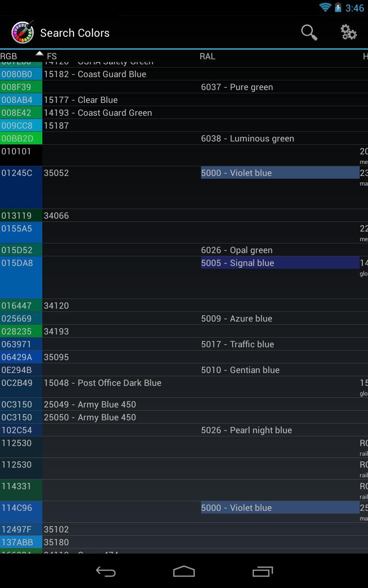Tap the Search Colors title
The image size is (368, 588).
tap(75, 33)
